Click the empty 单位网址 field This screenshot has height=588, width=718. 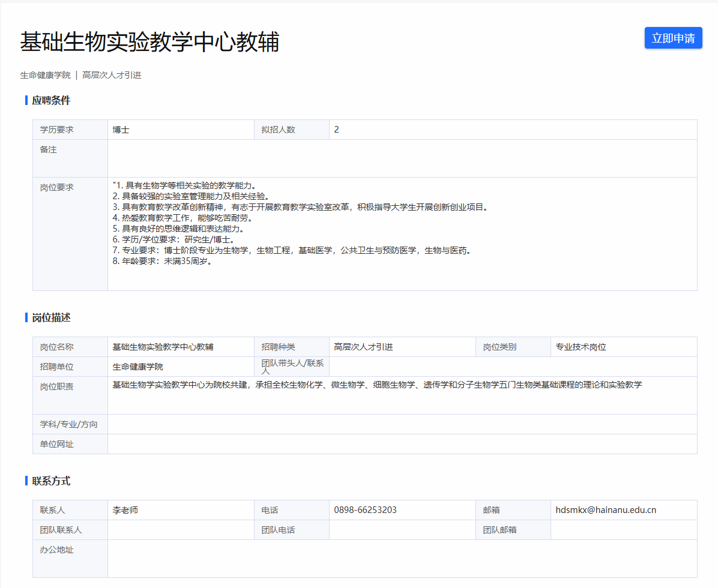pos(402,444)
